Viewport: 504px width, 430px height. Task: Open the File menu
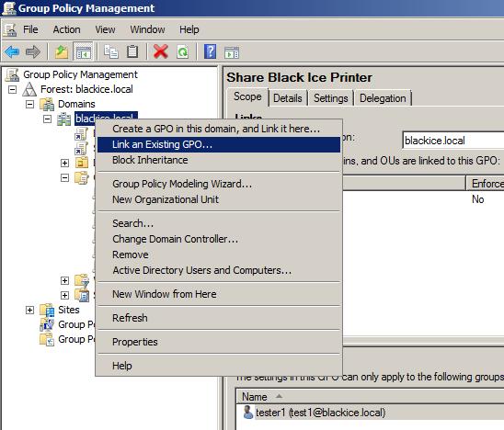[x=30, y=29]
